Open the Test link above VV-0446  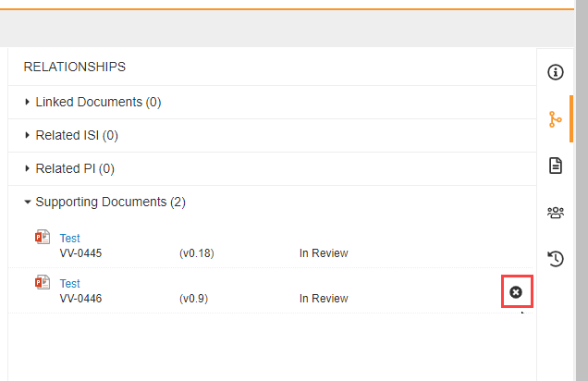69,284
